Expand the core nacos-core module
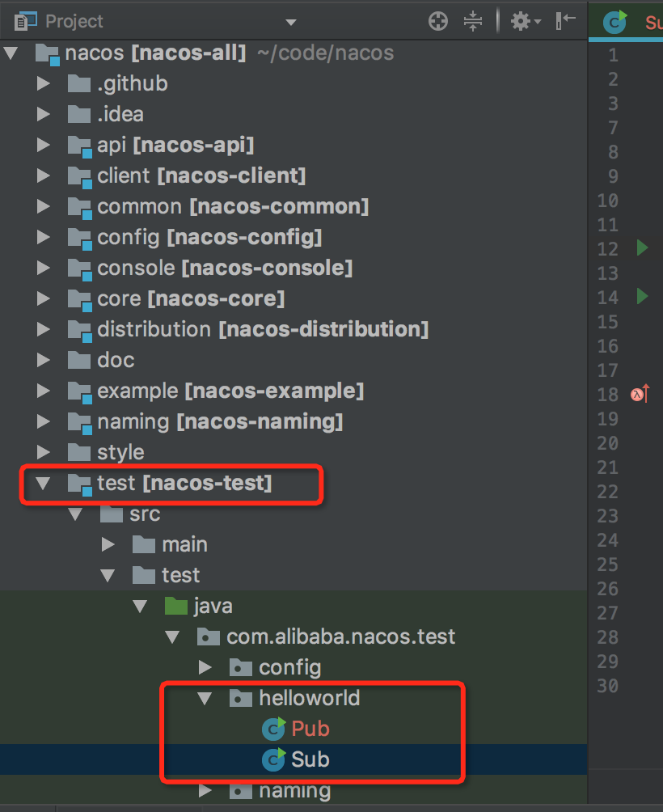Viewport: 663px width, 812px height. point(44,298)
